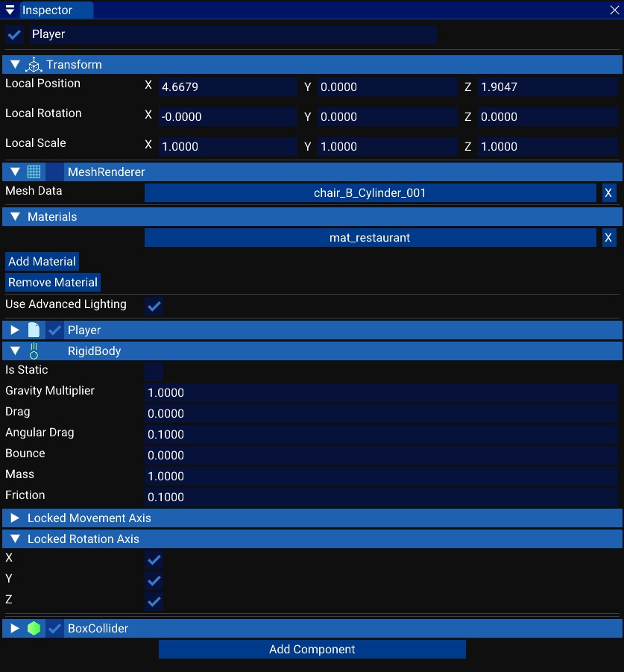Click the Local Rotation label
624x672 pixels.
(x=43, y=113)
